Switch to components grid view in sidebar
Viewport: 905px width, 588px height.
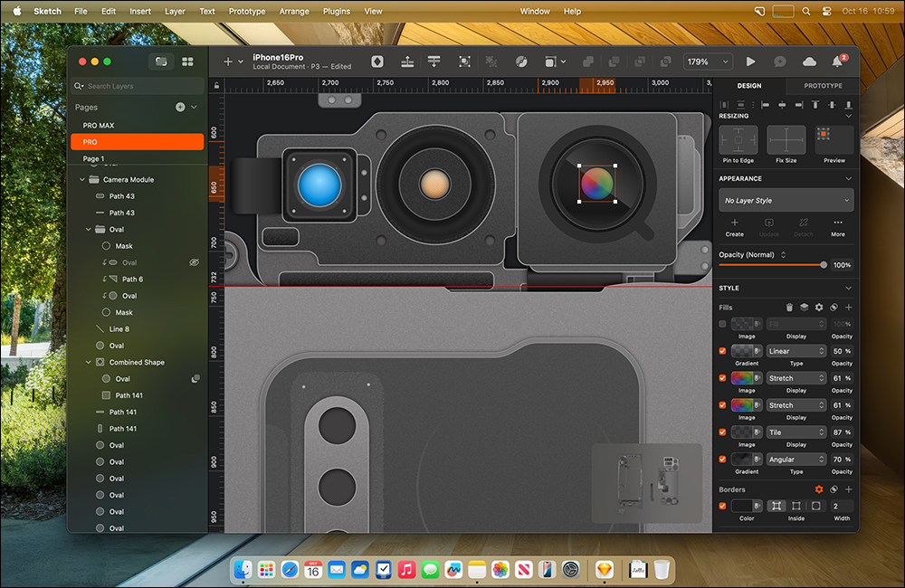click(x=187, y=62)
